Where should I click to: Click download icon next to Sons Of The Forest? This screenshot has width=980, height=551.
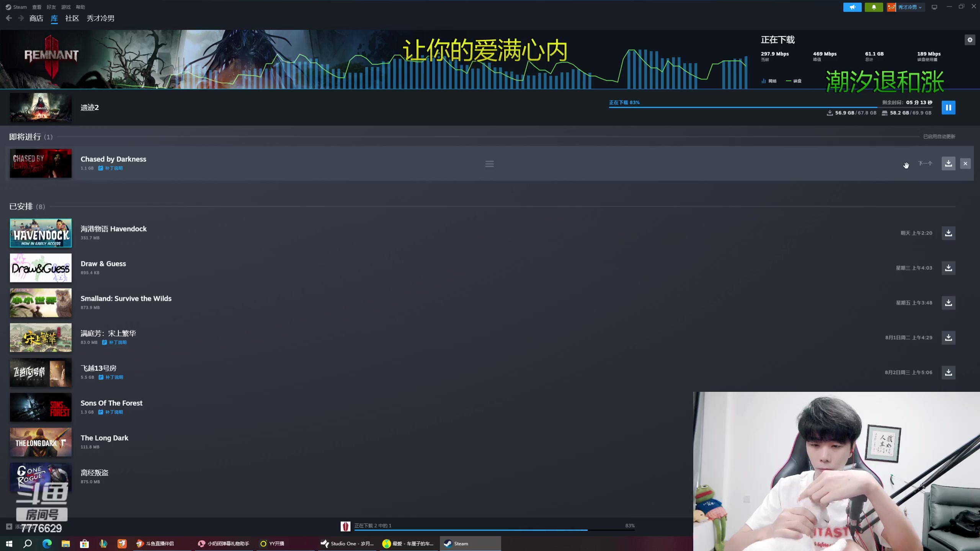coord(948,407)
